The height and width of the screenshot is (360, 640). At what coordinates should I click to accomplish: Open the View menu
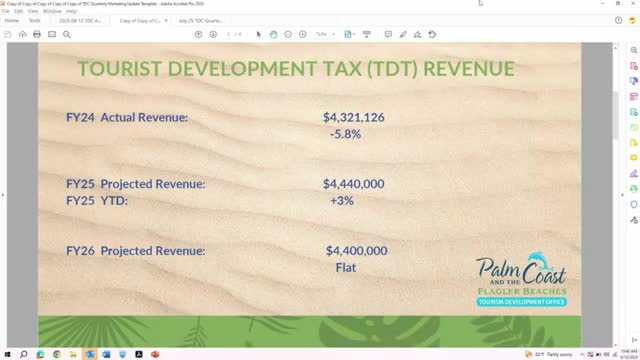[33, 11]
